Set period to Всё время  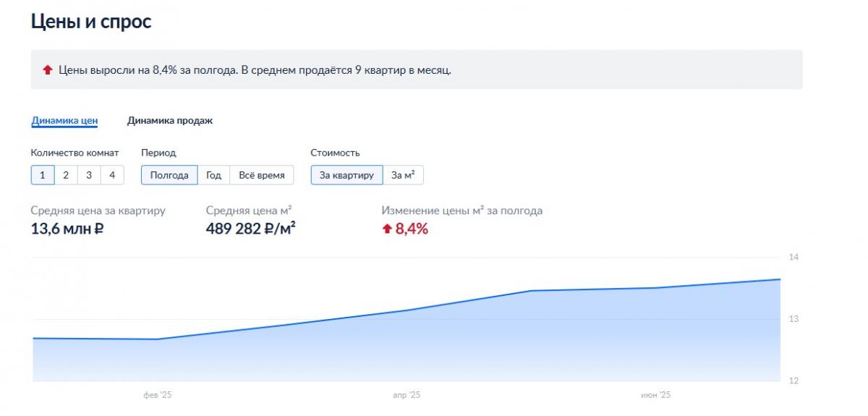pos(262,175)
